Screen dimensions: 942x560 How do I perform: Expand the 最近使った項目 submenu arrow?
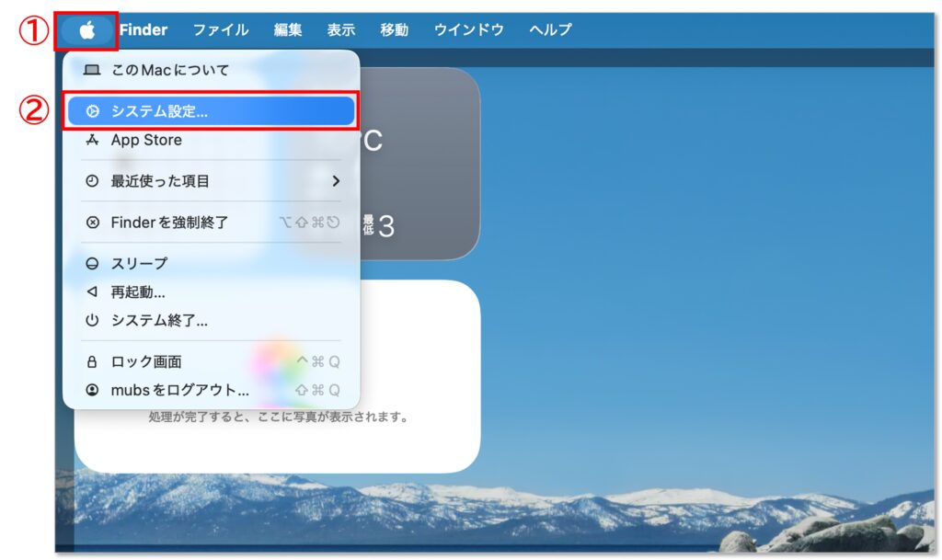click(336, 181)
